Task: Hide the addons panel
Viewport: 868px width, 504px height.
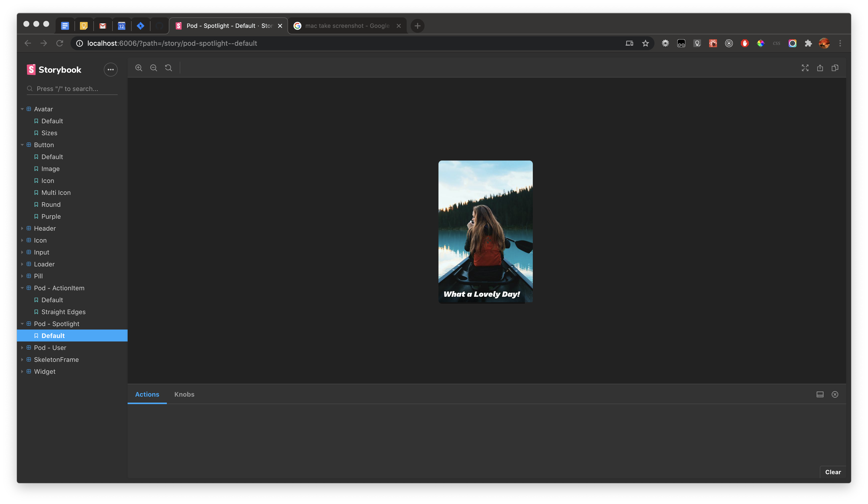Action: pos(835,394)
